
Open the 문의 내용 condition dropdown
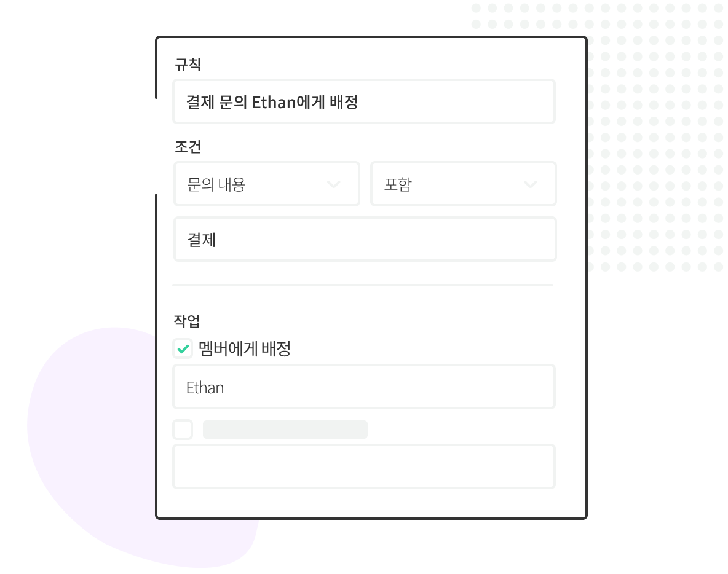click(x=267, y=184)
